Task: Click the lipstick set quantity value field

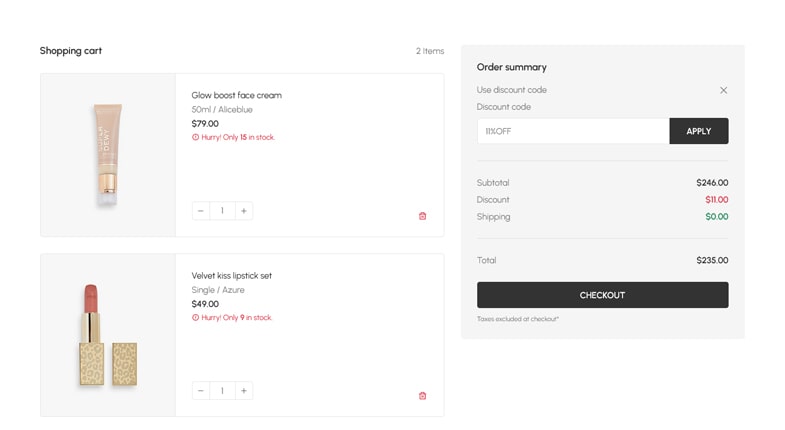Action: 222,391
